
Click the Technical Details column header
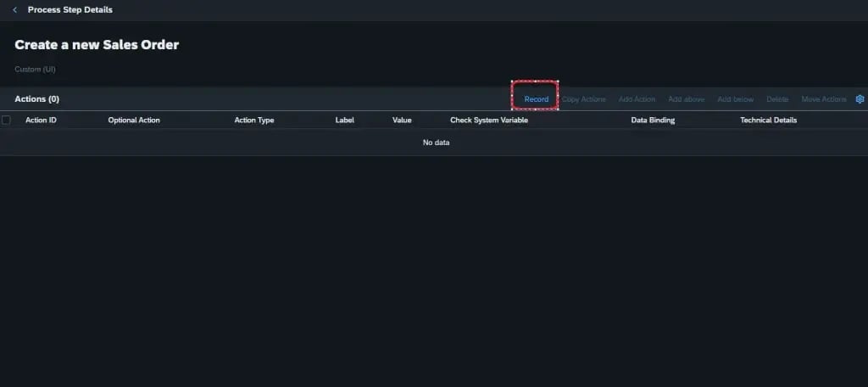(x=768, y=121)
